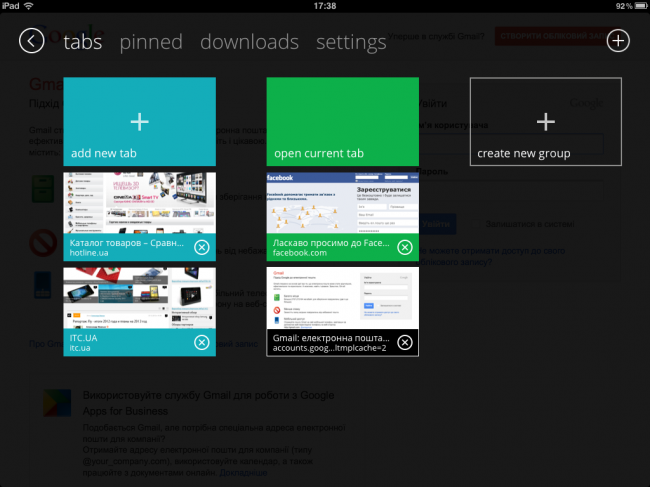Click the create new group label
Screen dimensions: 650x487
[524, 153]
